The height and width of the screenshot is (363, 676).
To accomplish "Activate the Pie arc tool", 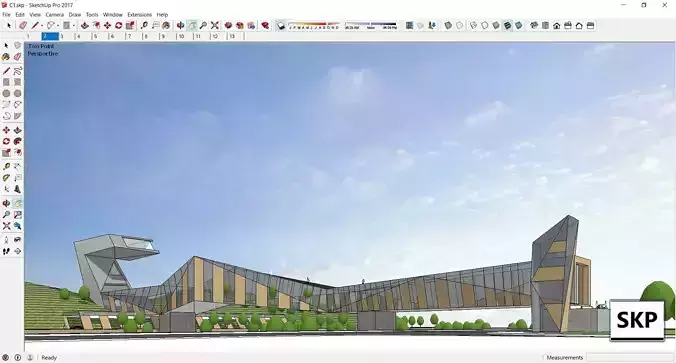I will click(x=17, y=116).
